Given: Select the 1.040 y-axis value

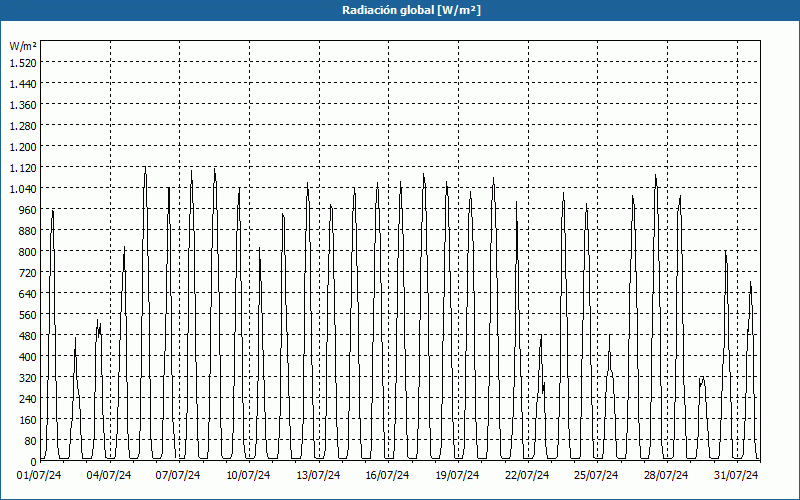Looking at the screenshot, I should (23, 189).
